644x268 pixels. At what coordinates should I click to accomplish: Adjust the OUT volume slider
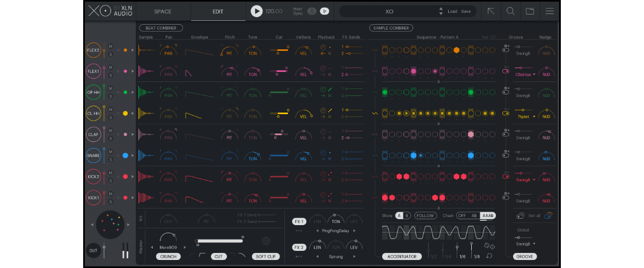coord(104,251)
